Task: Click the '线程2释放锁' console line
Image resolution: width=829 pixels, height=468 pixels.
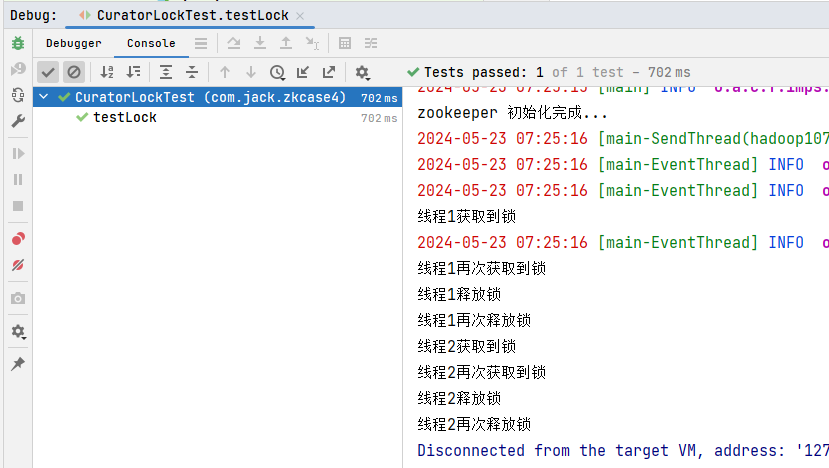Action: (x=459, y=398)
